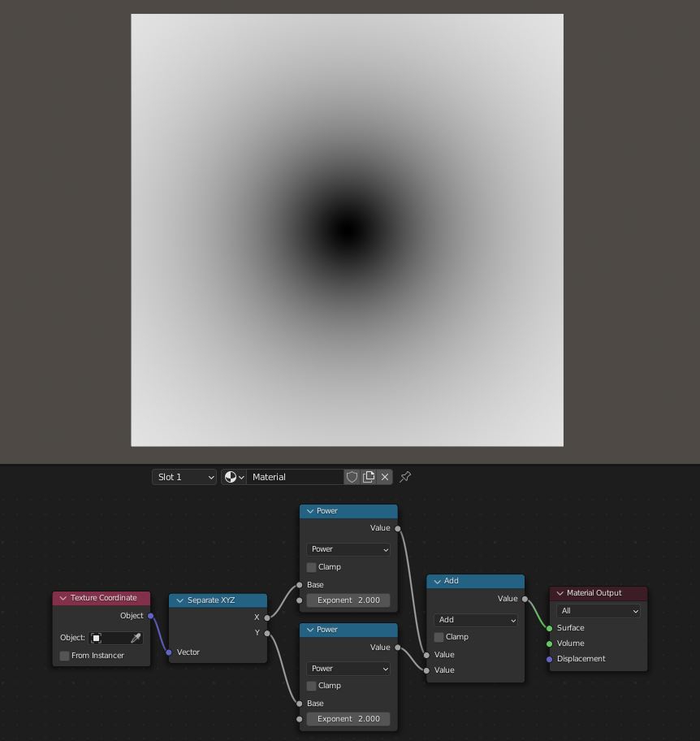This screenshot has height=741, width=700.
Task: Click the new material duplicate icon
Action: (x=369, y=477)
